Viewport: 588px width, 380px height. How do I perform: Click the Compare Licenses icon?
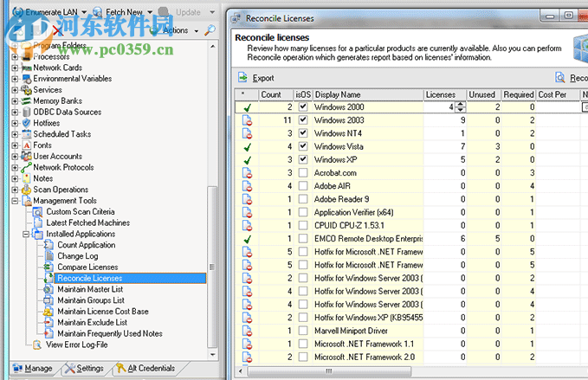click(48, 267)
